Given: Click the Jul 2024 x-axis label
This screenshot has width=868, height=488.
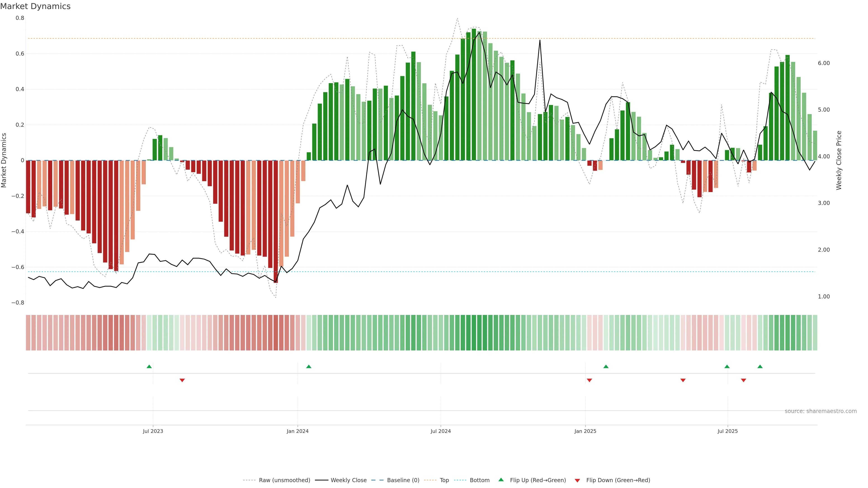Looking at the screenshot, I should pos(440,431).
